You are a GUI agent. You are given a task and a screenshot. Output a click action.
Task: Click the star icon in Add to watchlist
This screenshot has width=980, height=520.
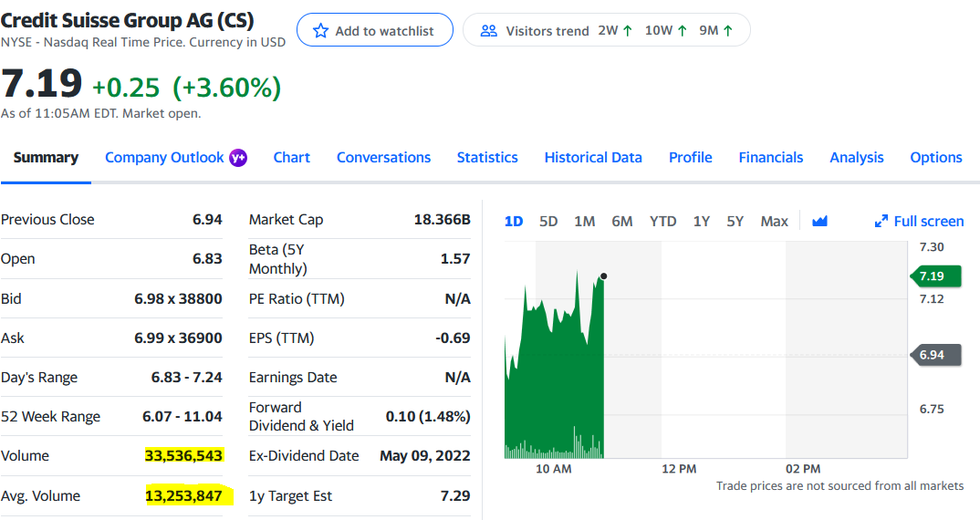pyautogui.click(x=320, y=31)
